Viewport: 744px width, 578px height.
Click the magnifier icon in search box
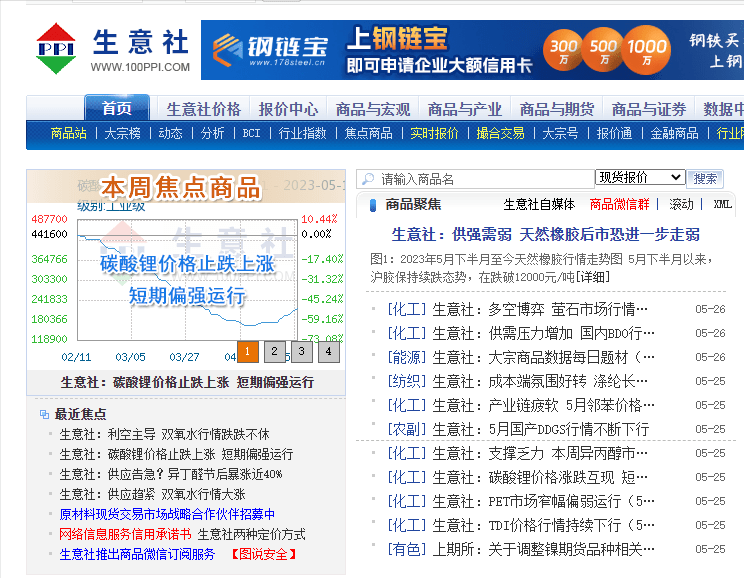coord(367,179)
